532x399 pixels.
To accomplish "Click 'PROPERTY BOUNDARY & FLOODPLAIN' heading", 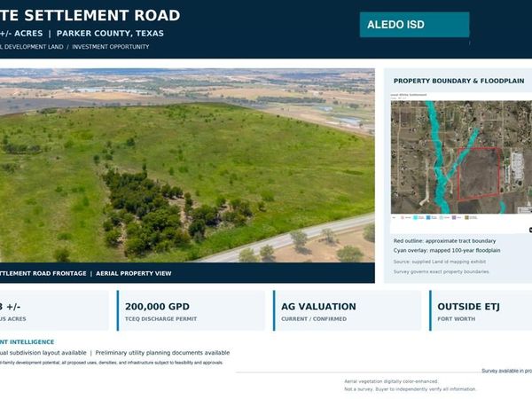I will [458, 81].
